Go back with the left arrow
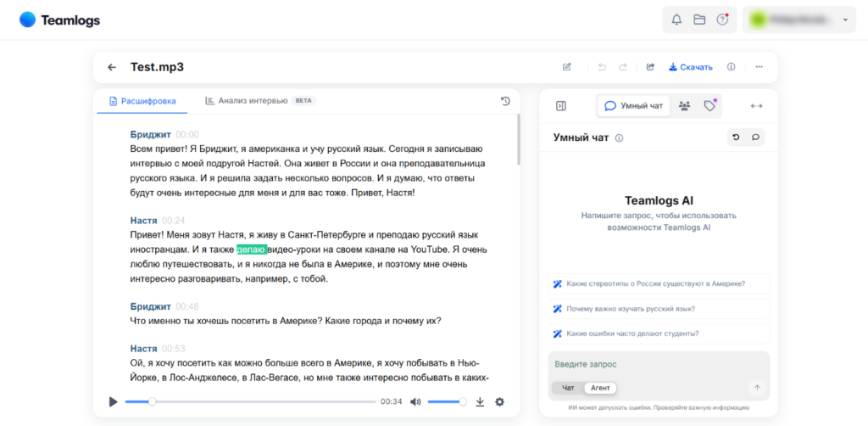Screen dimensions: 868x426 pos(112,67)
